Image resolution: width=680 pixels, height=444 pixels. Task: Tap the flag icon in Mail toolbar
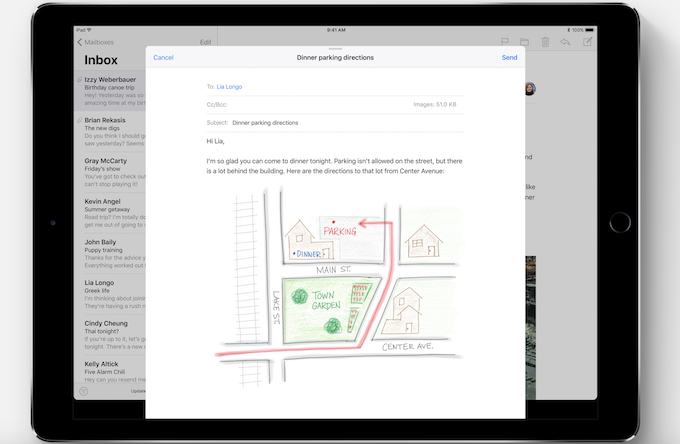pos(503,42)
